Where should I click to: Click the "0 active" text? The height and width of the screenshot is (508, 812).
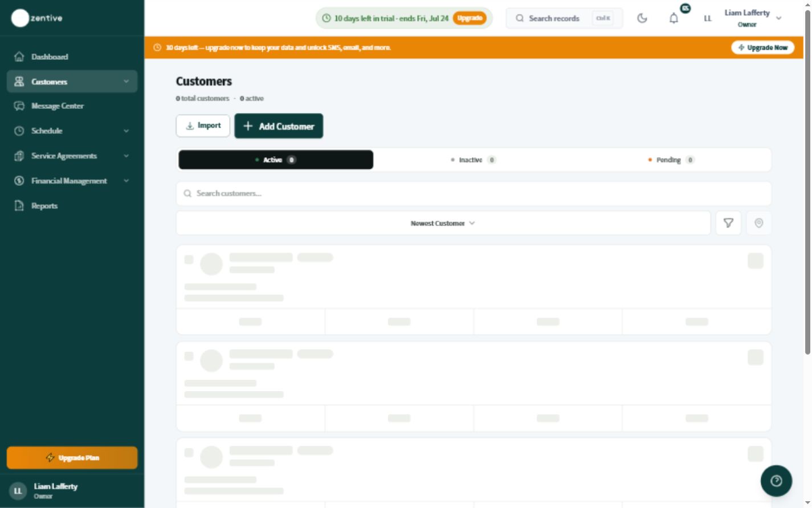click(251, 99)
